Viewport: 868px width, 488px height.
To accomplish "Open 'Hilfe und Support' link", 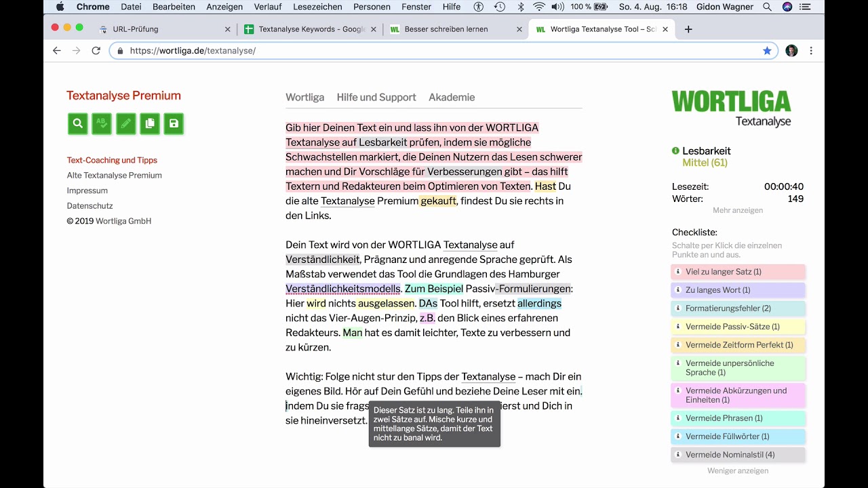I will [x=376, y=97].
